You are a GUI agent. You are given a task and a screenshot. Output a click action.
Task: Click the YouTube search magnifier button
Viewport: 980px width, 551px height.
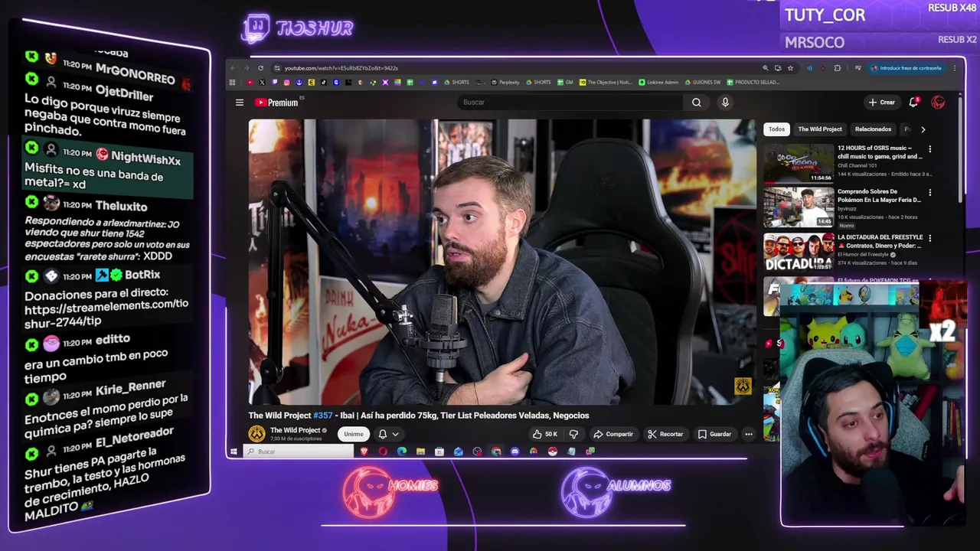(x=697, y=103)
